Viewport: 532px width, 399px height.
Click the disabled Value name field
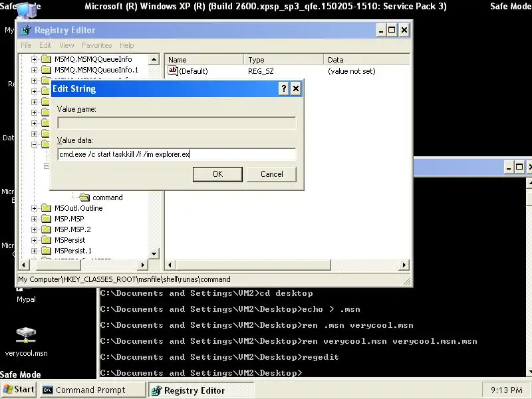pos(177,123)
